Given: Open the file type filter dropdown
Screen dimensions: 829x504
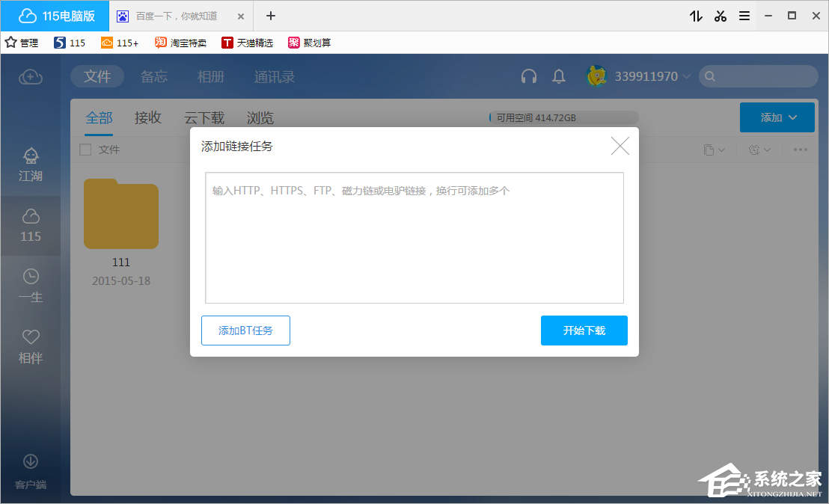Looking at the screenshot, I should click(x=713, y=150).
